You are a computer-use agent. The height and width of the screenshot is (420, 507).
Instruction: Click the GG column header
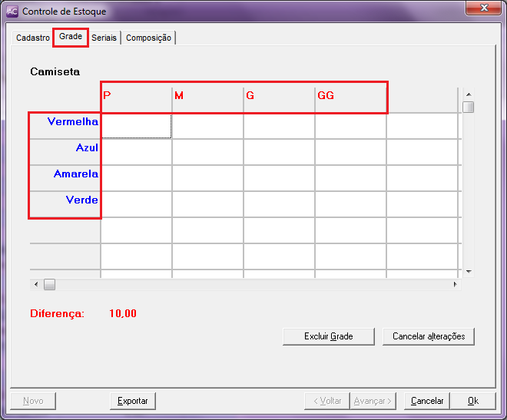[350, 97]
